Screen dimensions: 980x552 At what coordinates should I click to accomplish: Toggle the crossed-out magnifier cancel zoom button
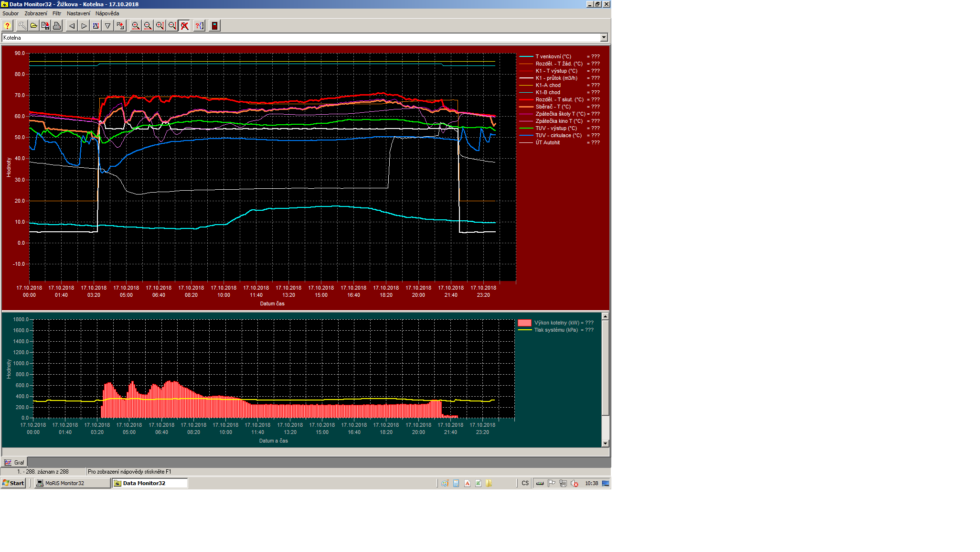click(x=184, y=26)
